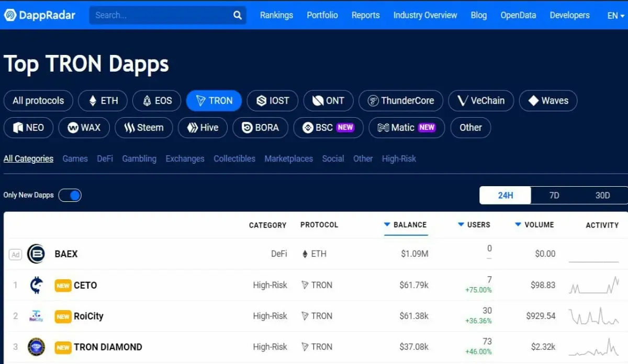The width and height of the screenshot is (628, 364).
Task: Filter dapps by ONT protocol
Action: pos(329,100)
